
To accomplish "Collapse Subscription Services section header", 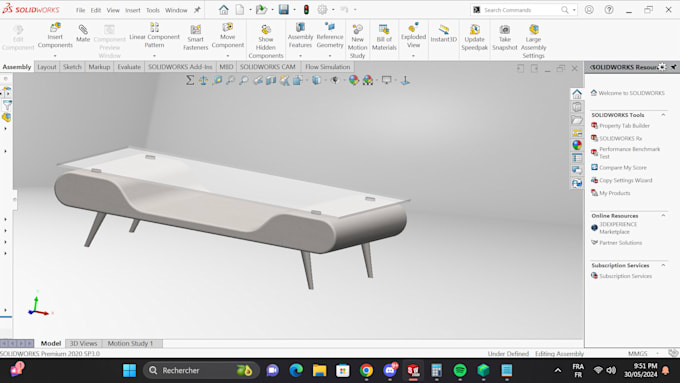I will [663, 265].
